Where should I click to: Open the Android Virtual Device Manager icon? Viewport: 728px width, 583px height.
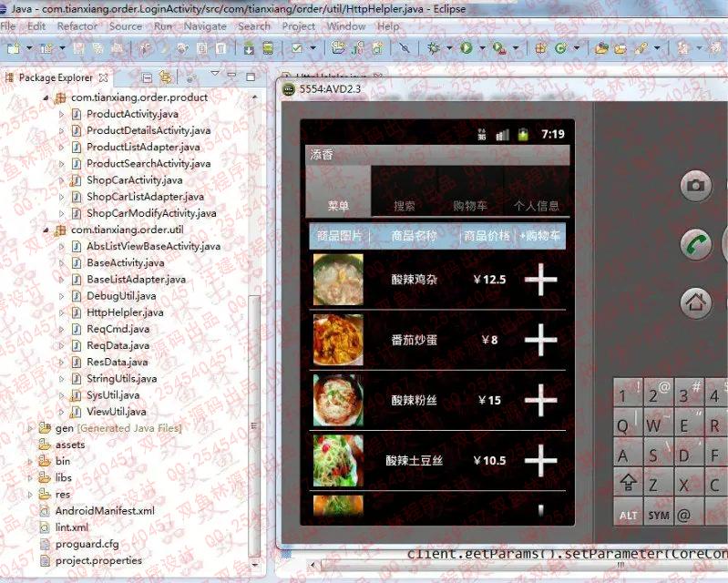tap(268, 47)
